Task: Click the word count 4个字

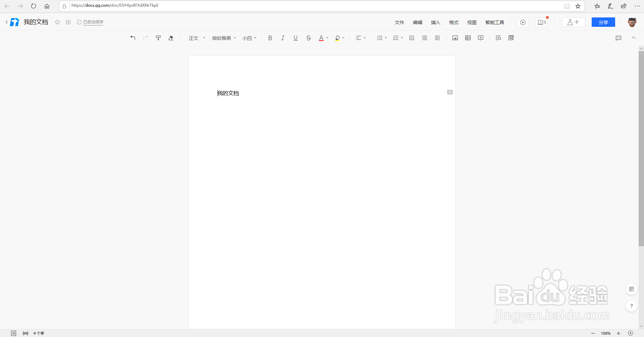Action: click(39, 333)
